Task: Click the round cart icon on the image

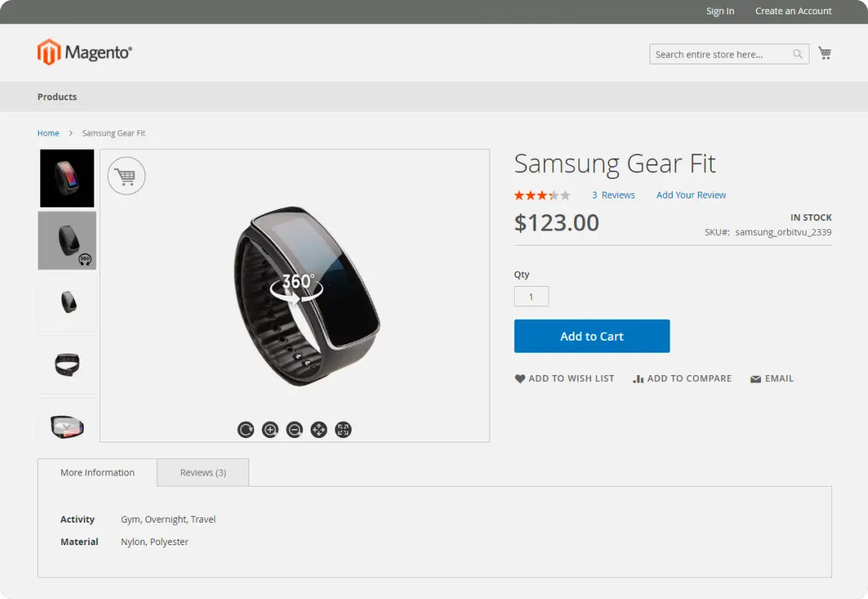Action: [126, 176]
